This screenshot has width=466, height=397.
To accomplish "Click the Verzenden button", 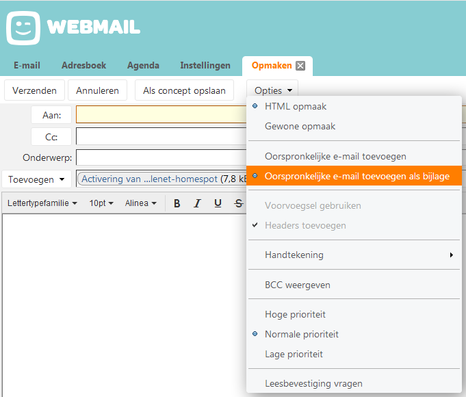I will [x=34, y=90].
